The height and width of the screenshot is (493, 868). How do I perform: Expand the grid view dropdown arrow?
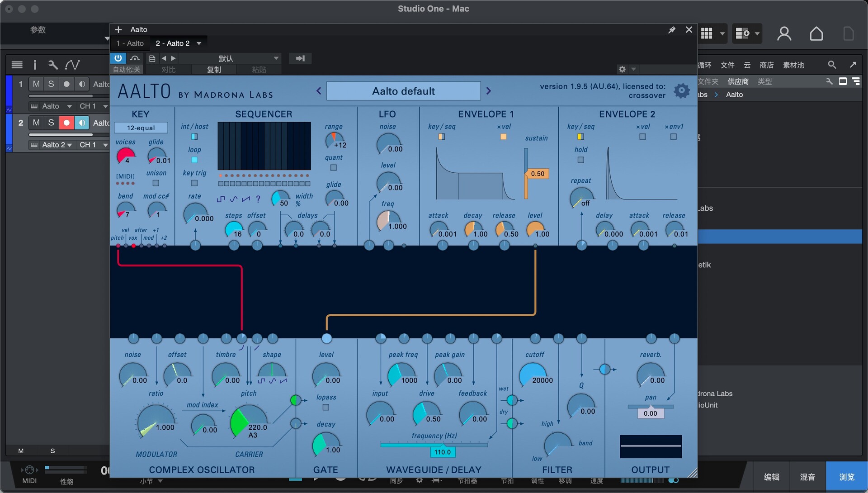coord(722,33)
